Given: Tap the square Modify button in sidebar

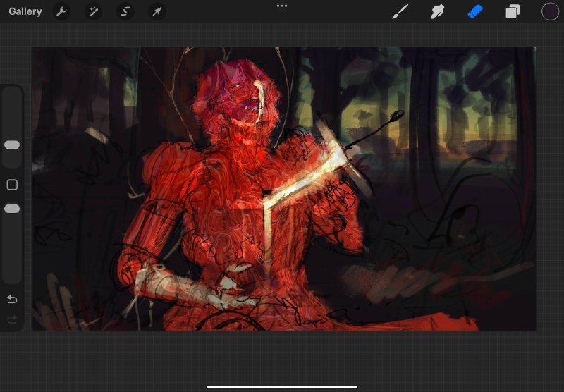Looking at the screenshot, I should (12, 185).
